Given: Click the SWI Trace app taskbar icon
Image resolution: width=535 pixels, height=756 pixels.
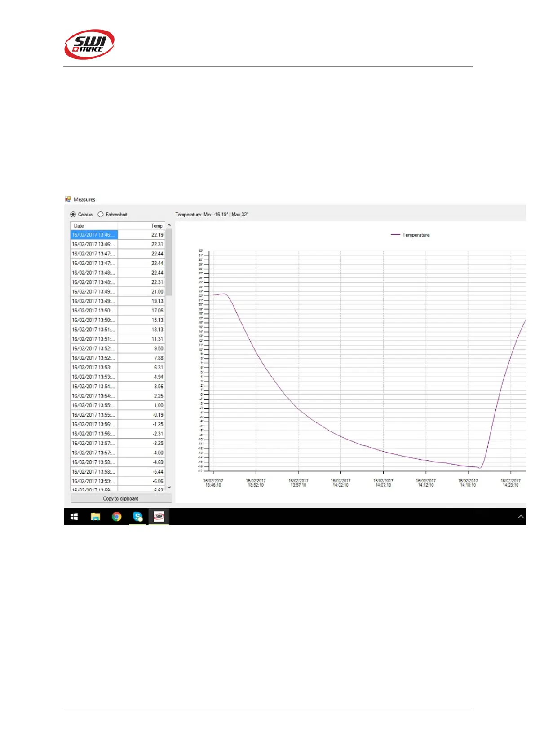Looking at the screenshot, I should click(x=159, y=517).
